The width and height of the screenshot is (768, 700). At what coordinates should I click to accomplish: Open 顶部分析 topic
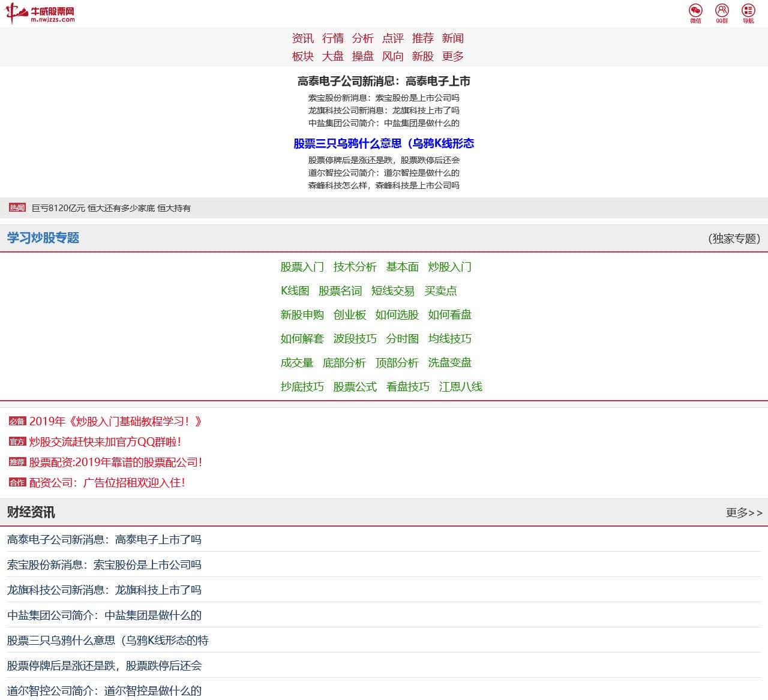click(x=397, y=363)
